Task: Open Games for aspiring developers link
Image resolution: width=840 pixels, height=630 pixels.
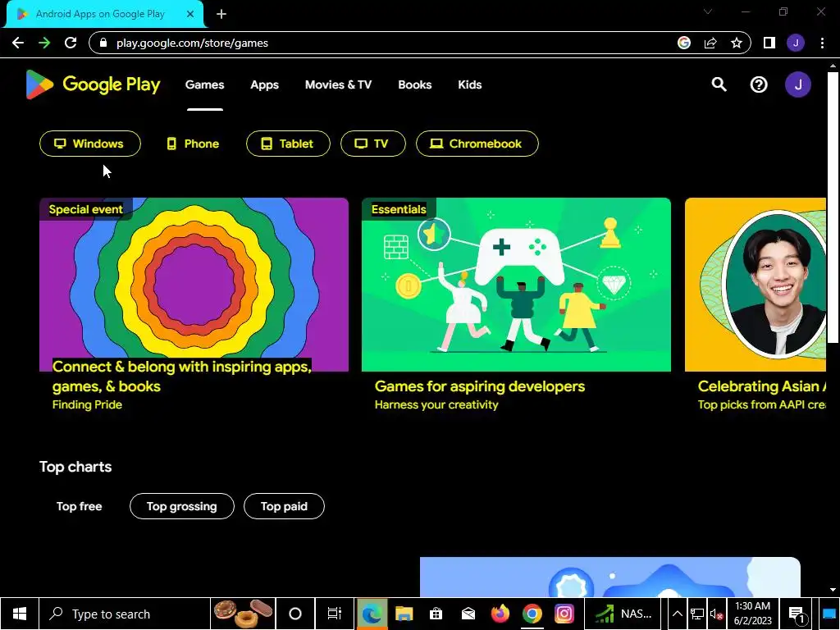Action: (x=479, y=386)
